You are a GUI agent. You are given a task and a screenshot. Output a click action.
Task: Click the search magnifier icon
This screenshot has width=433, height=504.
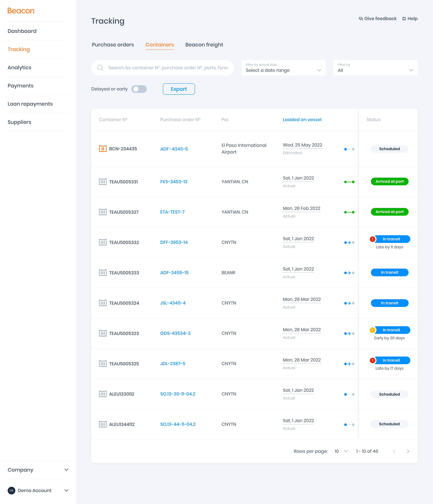100,68
